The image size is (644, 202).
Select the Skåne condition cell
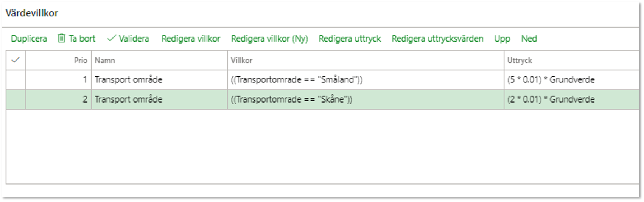point(366,99)
